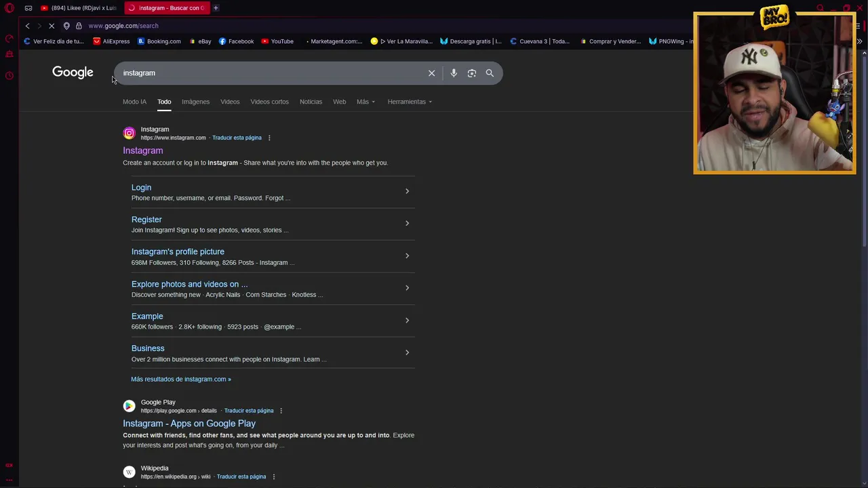Open the Booking.com bookmark
The width and height of the screenshot is (868, 488).
point(159,41)
